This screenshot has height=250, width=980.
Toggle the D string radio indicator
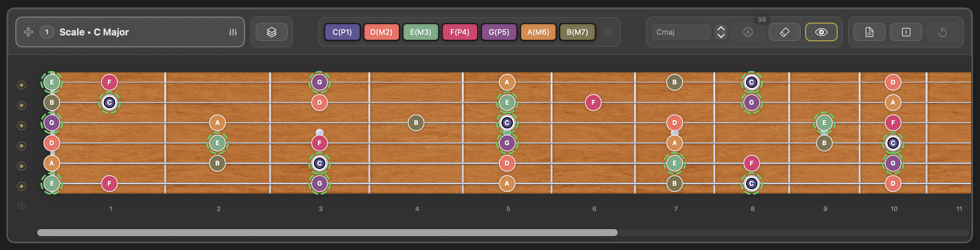pyautogui.click(x=21, y=146)
